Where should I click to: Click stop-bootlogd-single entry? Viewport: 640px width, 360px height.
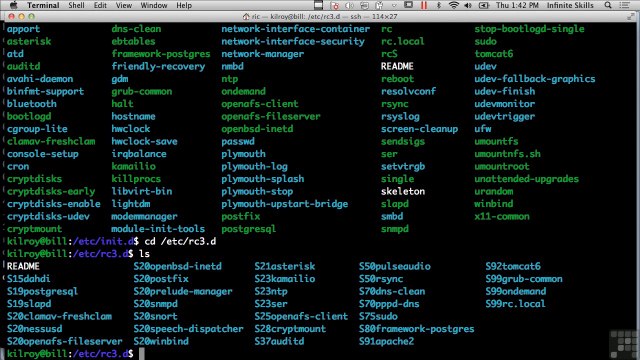point(529,29)
